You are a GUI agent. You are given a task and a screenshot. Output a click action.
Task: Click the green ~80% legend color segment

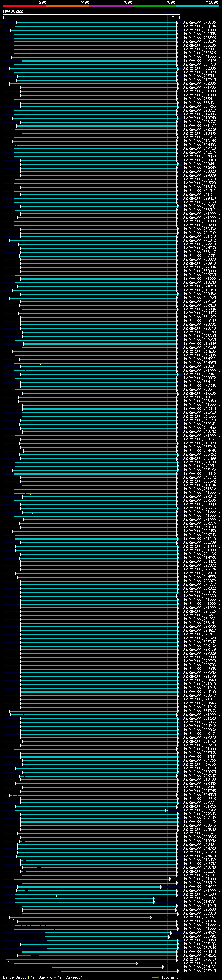[x=154, y=6]
